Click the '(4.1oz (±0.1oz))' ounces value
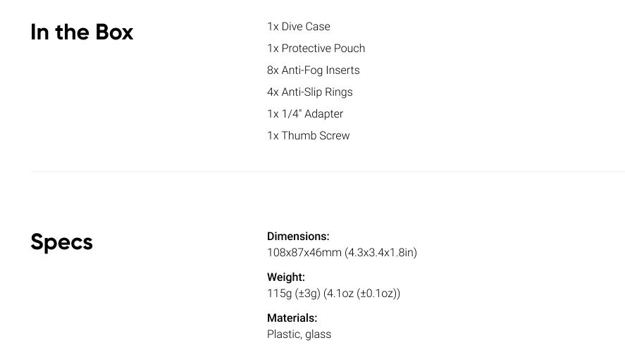Image resolution: width=625 pixels, height=364 pixels. pos(361,294)
